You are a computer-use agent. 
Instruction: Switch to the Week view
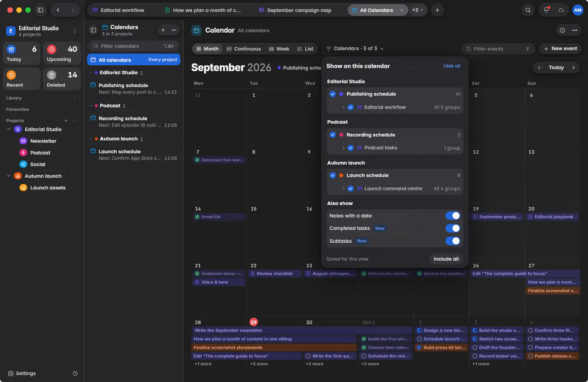pyautogui.click(x=279, y=49)
